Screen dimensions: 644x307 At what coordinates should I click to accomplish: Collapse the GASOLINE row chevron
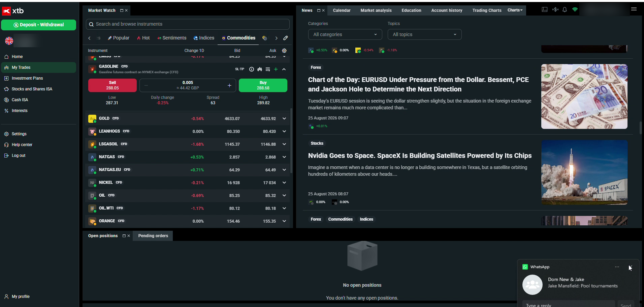(x=284, y=69)
